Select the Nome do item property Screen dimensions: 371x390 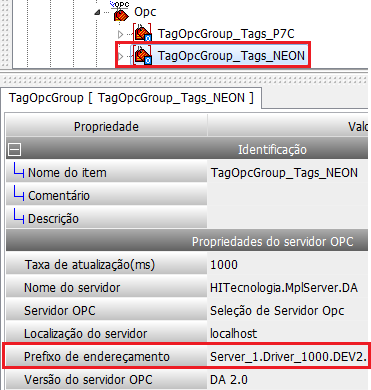pos(106,173)
